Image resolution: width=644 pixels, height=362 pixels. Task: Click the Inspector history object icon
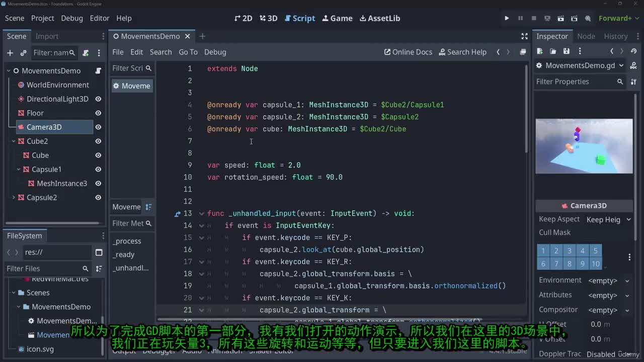coord(633,51)
